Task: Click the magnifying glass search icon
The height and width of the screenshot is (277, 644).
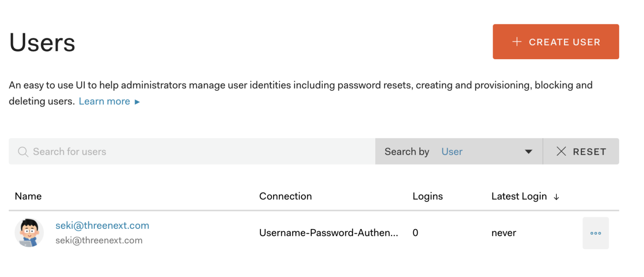Action: click(x=23, y=151)
